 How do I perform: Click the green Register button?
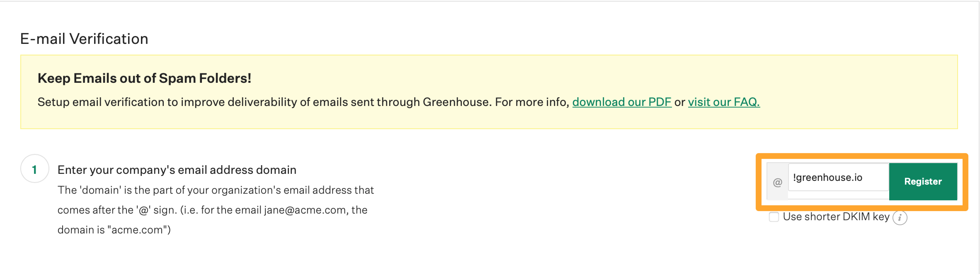pos(923,181)
